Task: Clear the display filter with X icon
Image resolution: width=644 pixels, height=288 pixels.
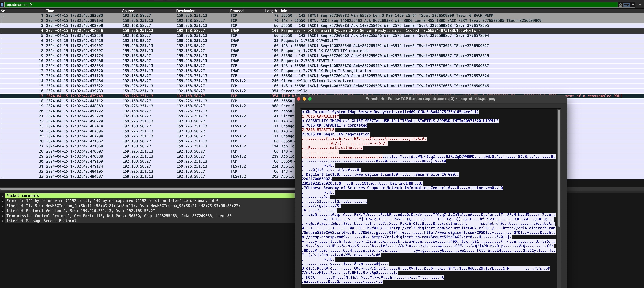Action: [x=620, y=5]
